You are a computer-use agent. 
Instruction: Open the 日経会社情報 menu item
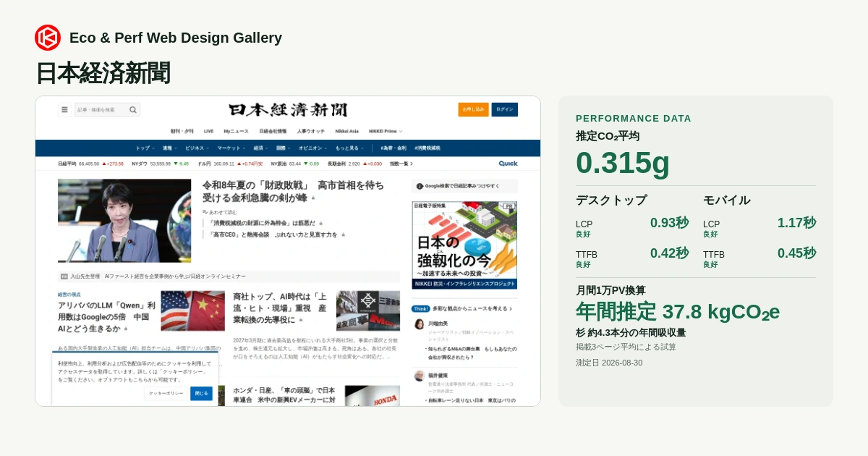[273, 131]
